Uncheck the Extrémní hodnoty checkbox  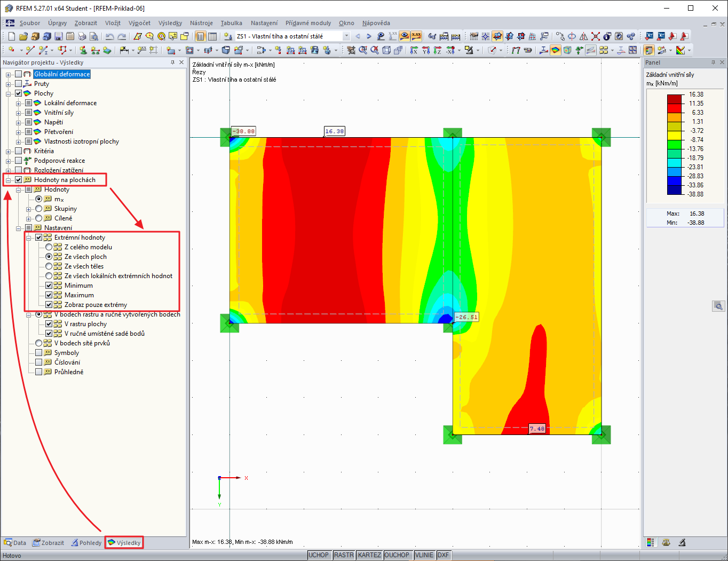(x=39, y=238)
